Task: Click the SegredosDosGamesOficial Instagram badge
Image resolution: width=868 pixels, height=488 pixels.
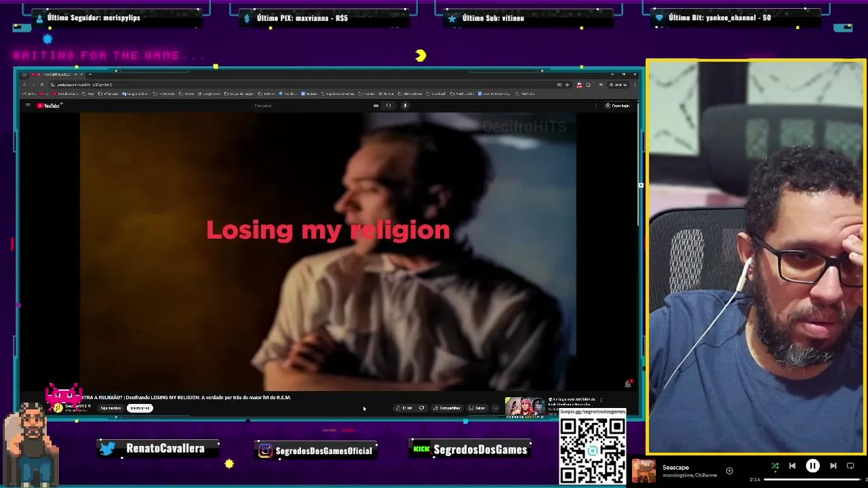Action: point(315,450)
